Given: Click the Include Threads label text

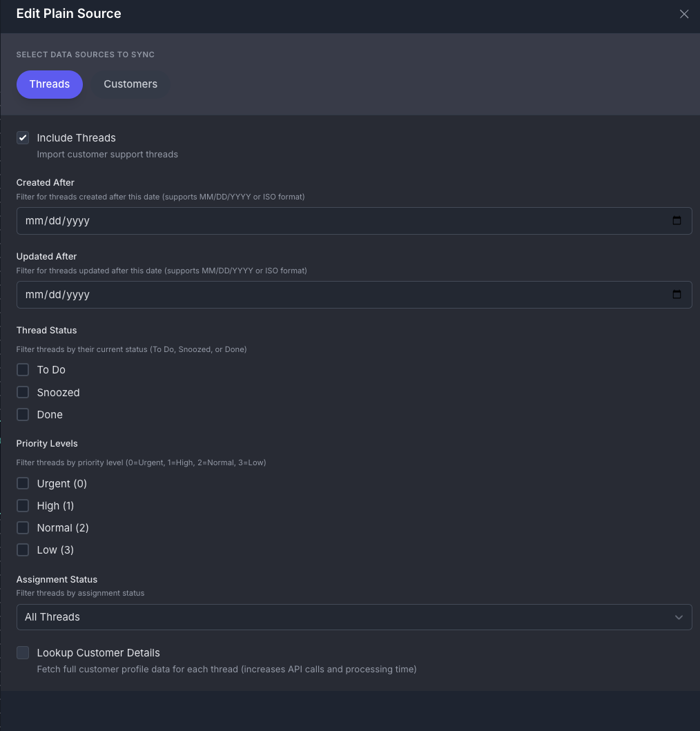Looking at the screenshot, I should 76,137.
